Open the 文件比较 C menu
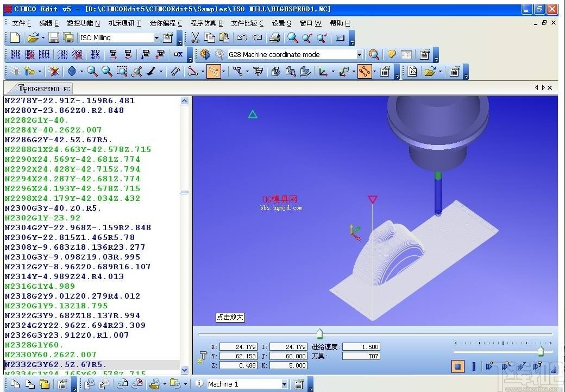Image resolution: width=565 pixels, height=392 pixels. click(x=247, y=23)
